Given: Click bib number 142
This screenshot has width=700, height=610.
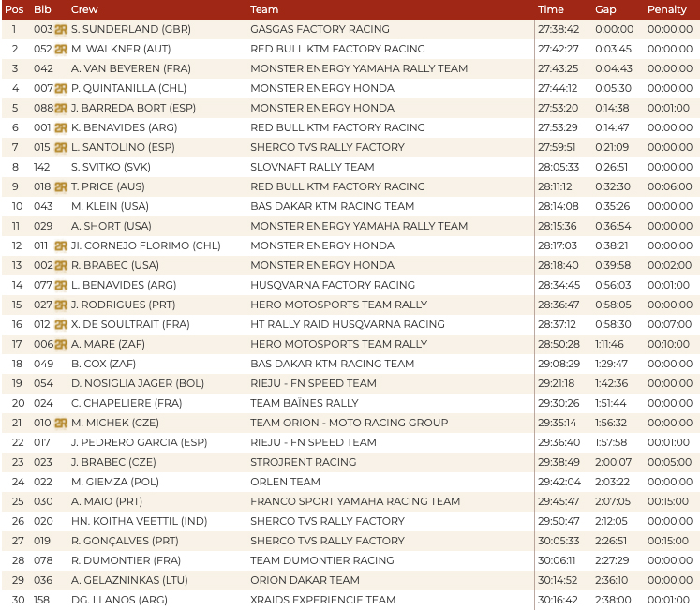Looking at the screenshot, I should tap(42, 167).
